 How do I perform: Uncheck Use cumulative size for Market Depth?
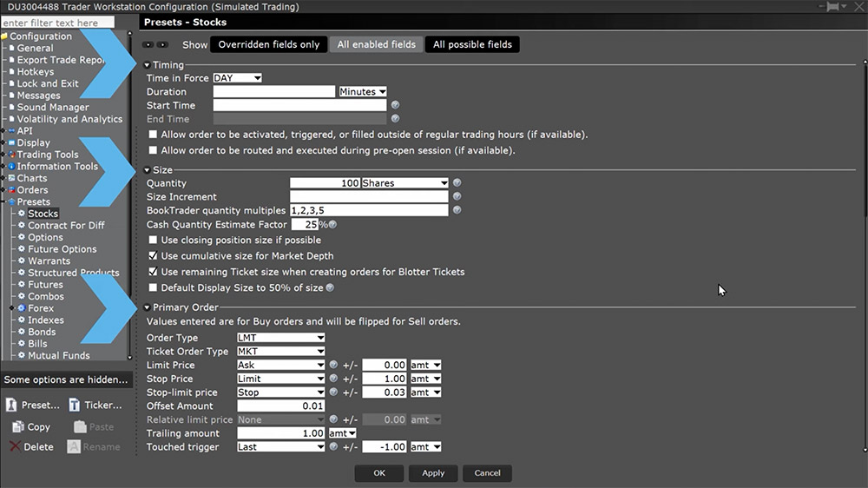coord(153,256)
